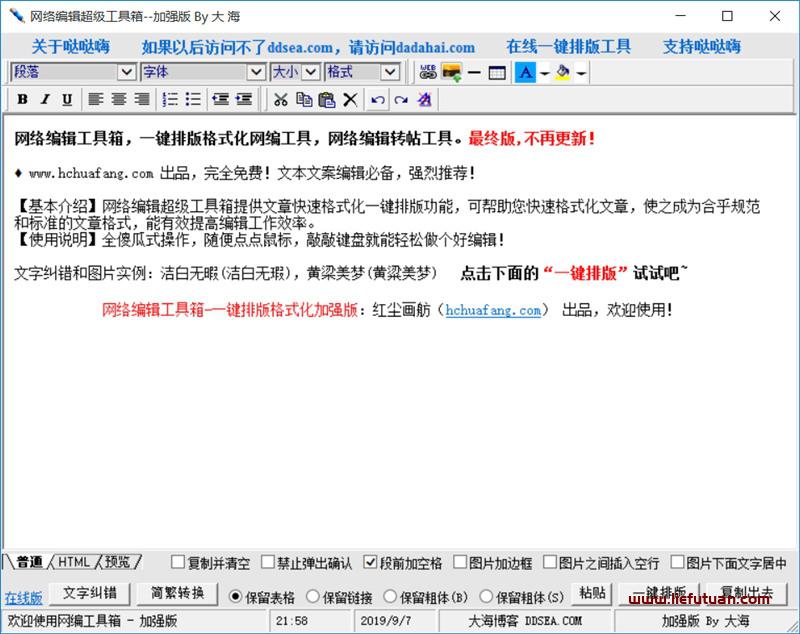The image size is (800, 634).
Task: Click the numbered list icon
Action: tap(170, 100)
